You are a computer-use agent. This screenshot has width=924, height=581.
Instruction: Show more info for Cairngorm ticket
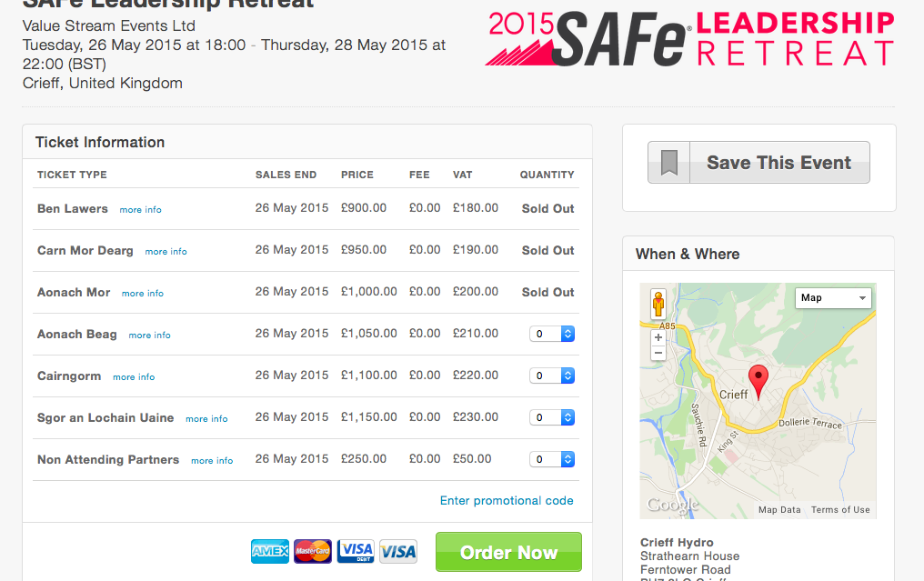(x=134, y=377)
